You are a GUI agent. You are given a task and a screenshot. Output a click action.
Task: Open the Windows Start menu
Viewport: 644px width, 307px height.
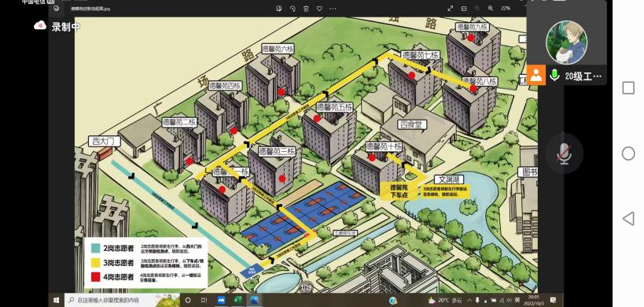pyautogui.click(x=57, y=300)
